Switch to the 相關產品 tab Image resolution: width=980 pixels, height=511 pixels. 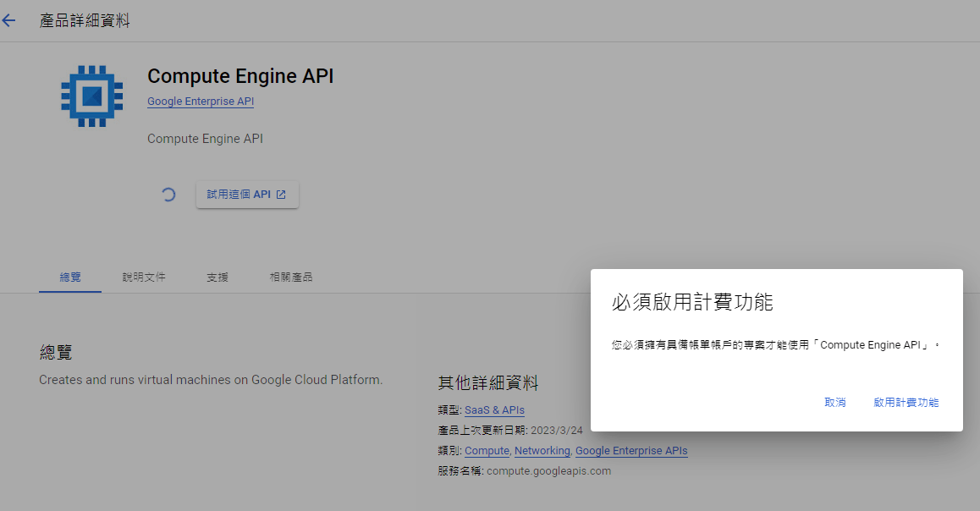pyautogui.click(x=291, y=277)
